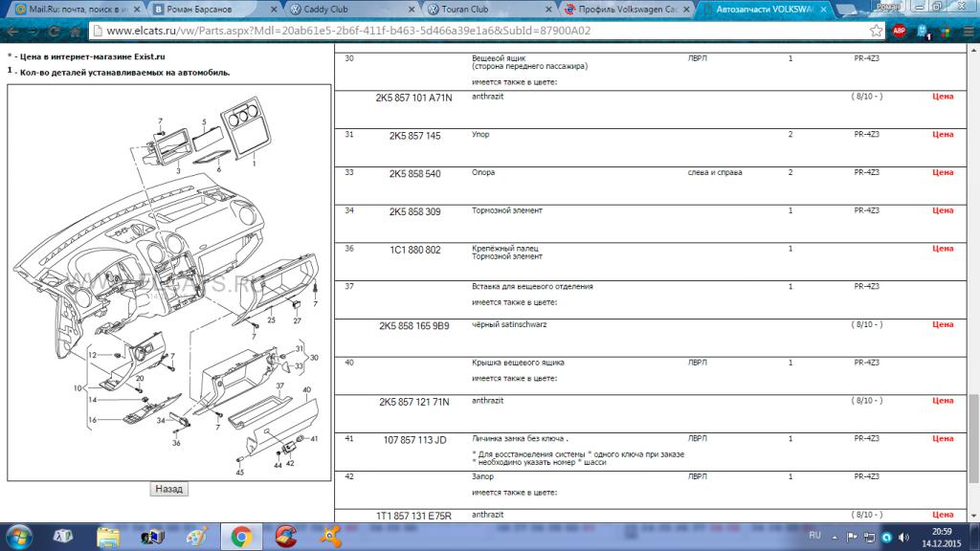Viewport: 980px width, 551px height.
Task: Select part number 2K5 858 309
Action: [415, 212]
